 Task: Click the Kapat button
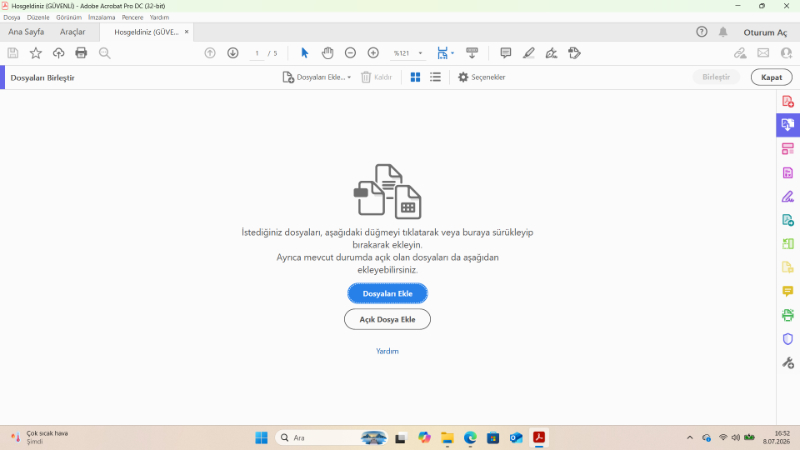pos(771,77)
